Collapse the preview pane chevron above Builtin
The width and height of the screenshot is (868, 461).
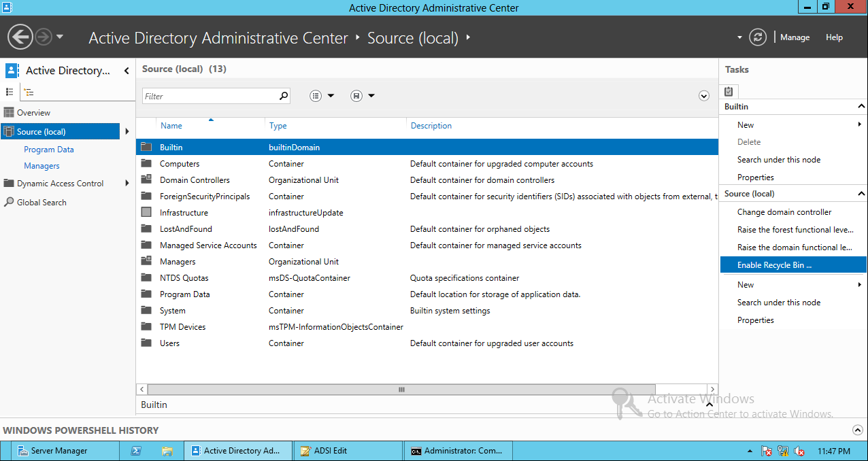[x=709, y=404]
